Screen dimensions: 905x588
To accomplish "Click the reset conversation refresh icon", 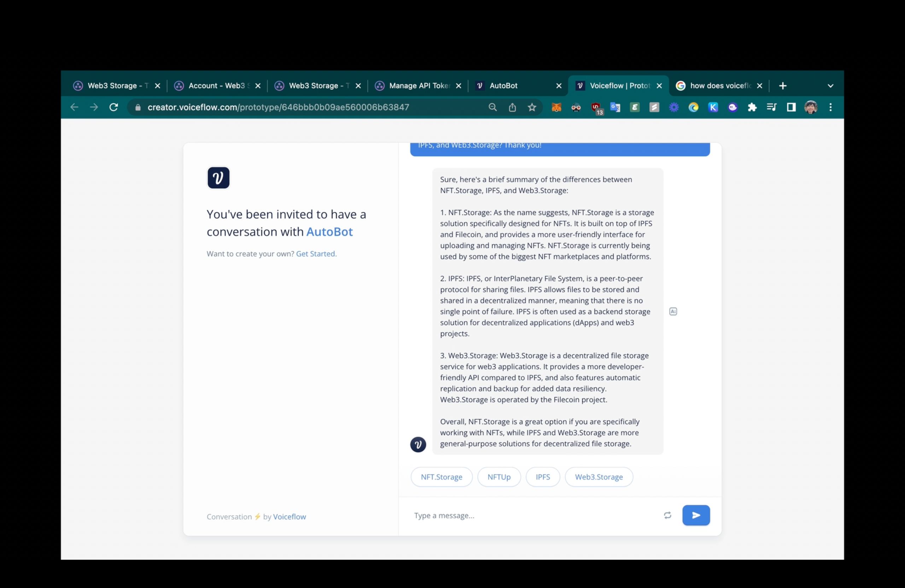I will click(x=667, y=516).
